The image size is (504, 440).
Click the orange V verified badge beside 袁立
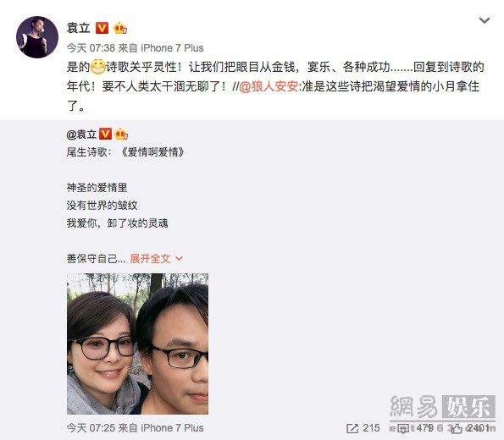[x=102, y=28]
